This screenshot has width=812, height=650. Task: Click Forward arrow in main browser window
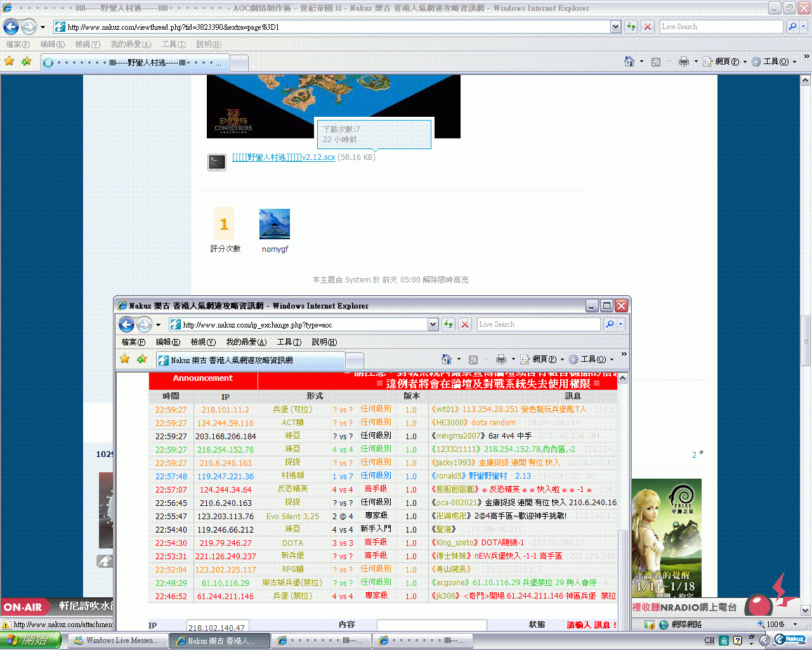(x=29, y=27)
